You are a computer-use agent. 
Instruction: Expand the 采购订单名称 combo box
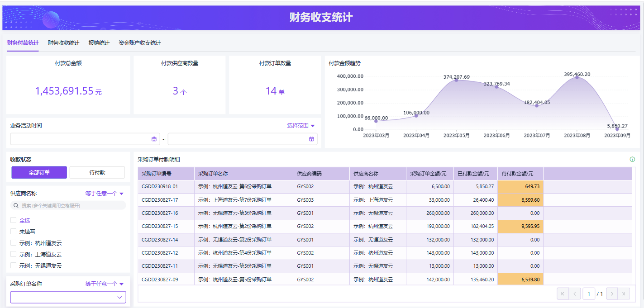(x=68, y=297)
